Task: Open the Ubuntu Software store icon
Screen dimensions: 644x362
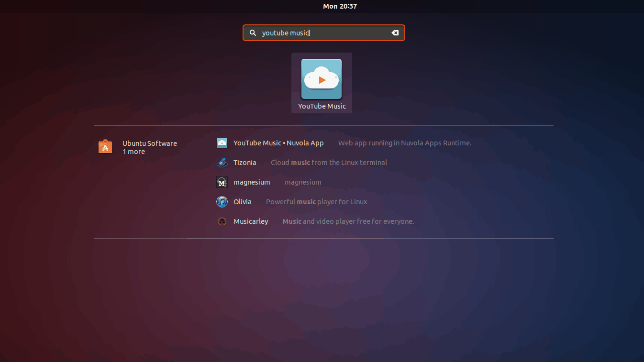Action: tap(105, 146)
